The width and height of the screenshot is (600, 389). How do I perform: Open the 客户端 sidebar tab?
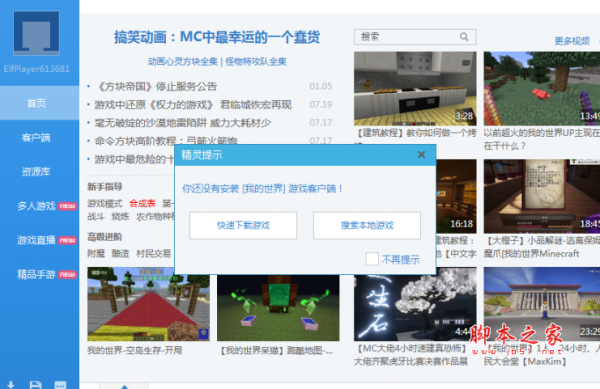(39, 137)
